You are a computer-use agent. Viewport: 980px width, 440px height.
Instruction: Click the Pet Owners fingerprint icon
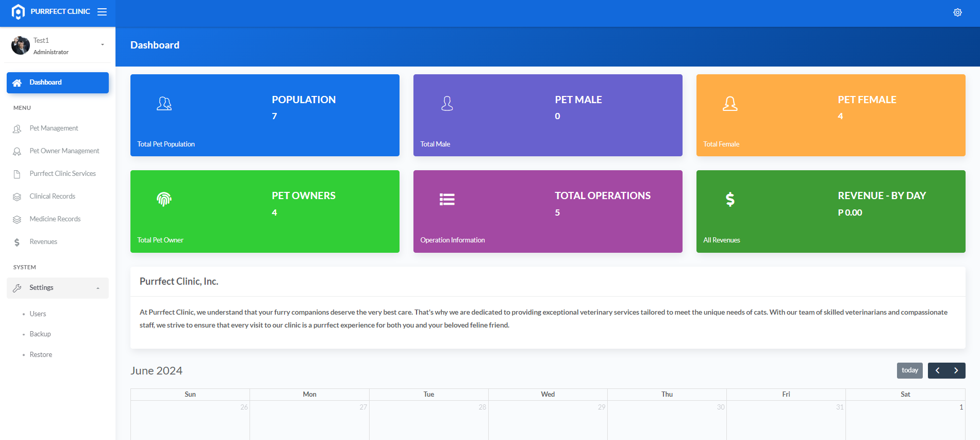[x=164, y=199]
